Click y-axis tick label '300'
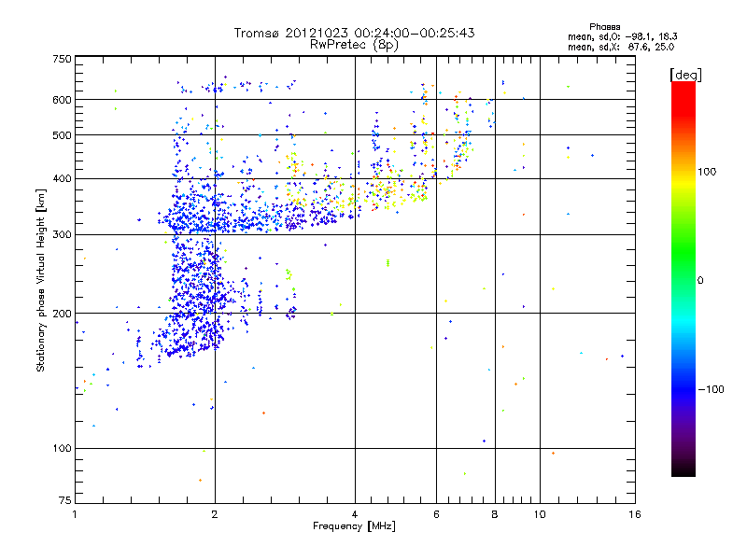Image resolution: width=747 pixels, height=560 pixels. coord(62,235)
